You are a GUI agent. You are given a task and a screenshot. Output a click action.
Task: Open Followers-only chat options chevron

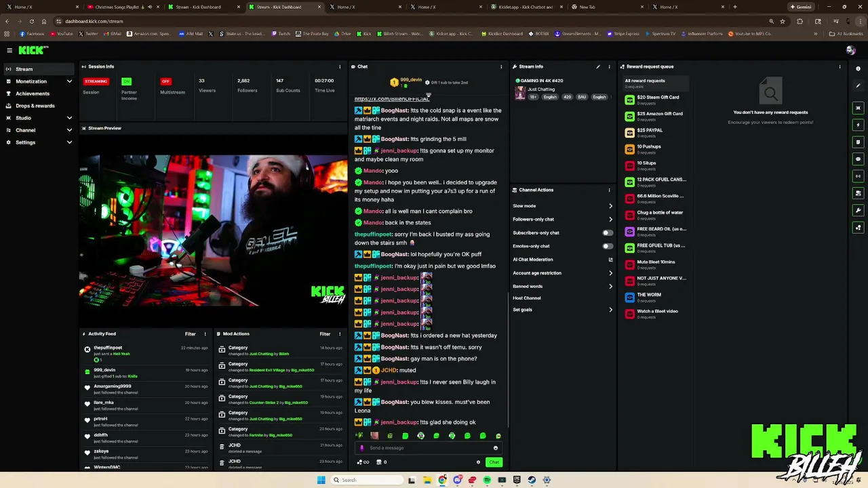610,219
